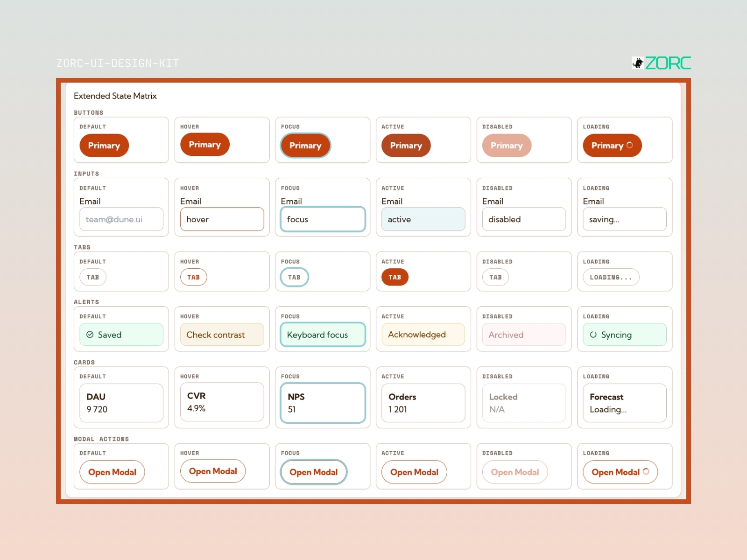Image resolution: width=747 pixels, height=560 pixels.
Task: Click the checkmark icon in Saved alert
Action: click(x=90, y=335)
